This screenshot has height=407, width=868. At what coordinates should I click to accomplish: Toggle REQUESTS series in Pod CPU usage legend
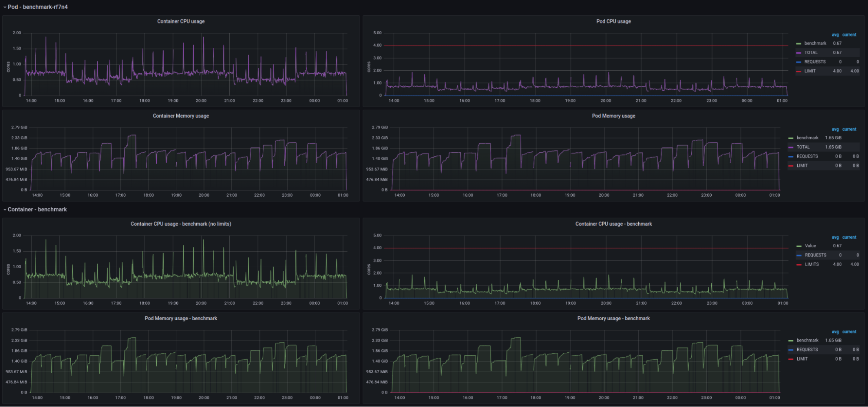(815, 62)
